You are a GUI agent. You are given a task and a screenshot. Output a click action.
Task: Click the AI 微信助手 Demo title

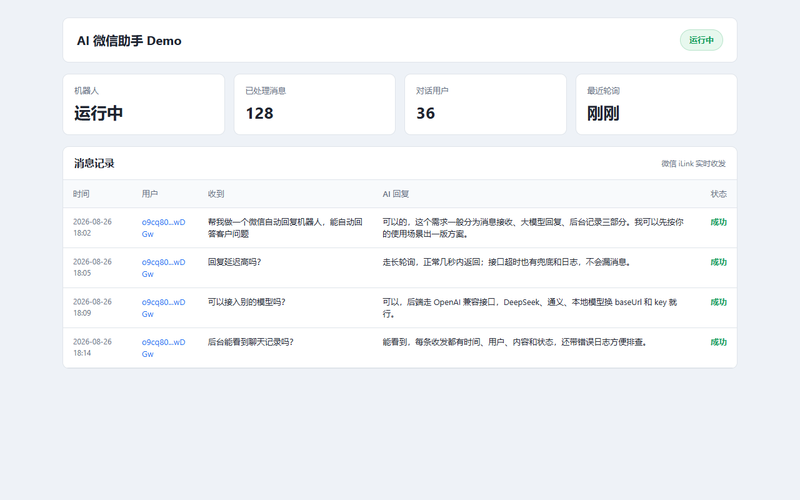(x=129, y=41)
